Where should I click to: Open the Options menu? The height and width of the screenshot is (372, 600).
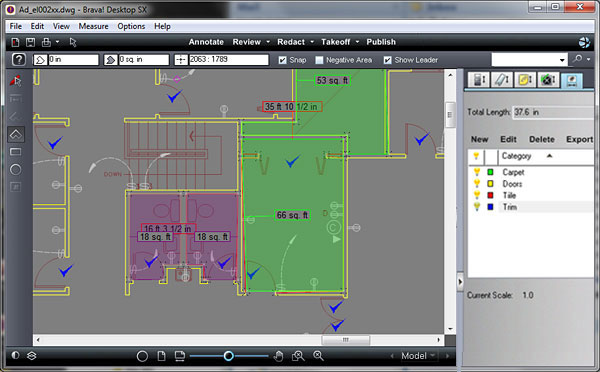pyautogui.click(x=131, y=26)
